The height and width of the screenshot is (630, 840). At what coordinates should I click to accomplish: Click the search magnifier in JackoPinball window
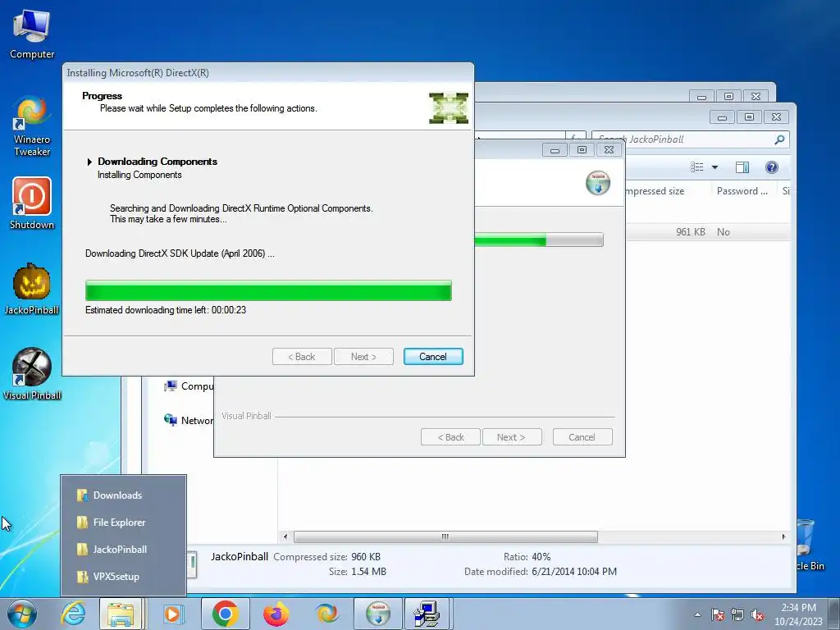click(779, 139)
